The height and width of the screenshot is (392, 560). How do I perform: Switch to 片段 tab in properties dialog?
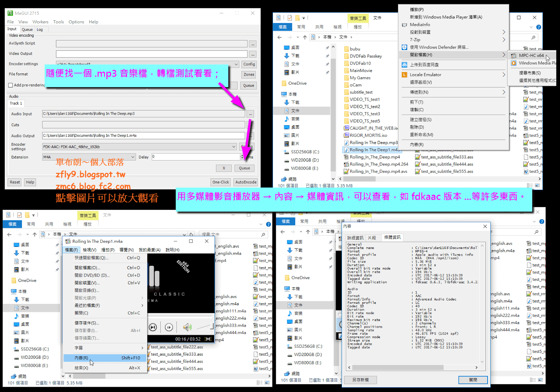point(372,238)
